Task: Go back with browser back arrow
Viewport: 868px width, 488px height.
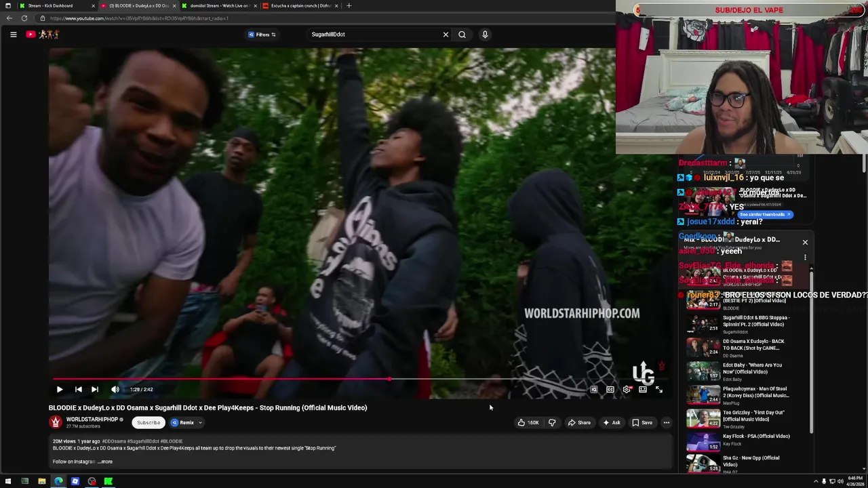Action: pyautogui.click(x=9, y=18)
